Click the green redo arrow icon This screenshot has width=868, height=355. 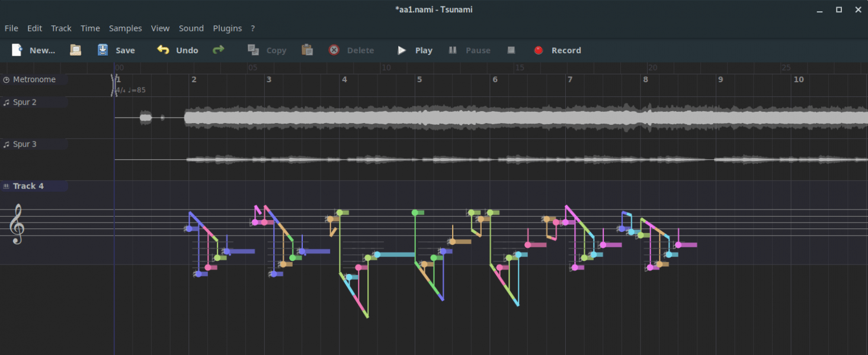click(x=219, y=50)
